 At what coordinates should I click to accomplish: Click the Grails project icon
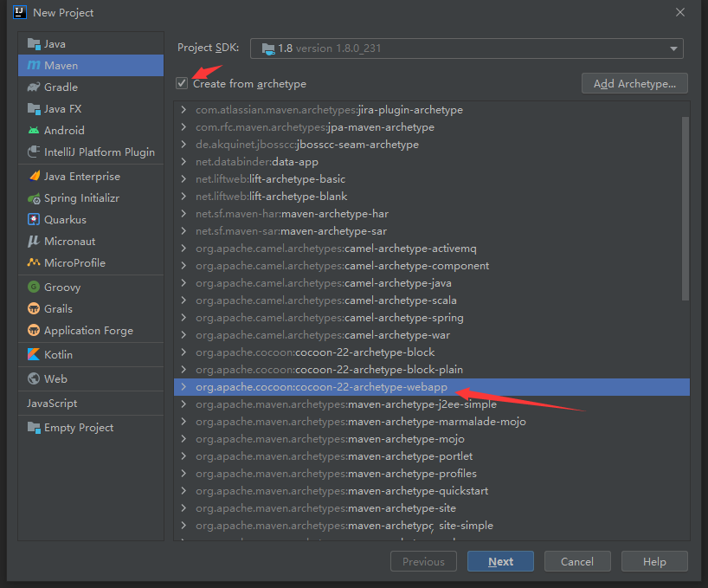(34, 309)
